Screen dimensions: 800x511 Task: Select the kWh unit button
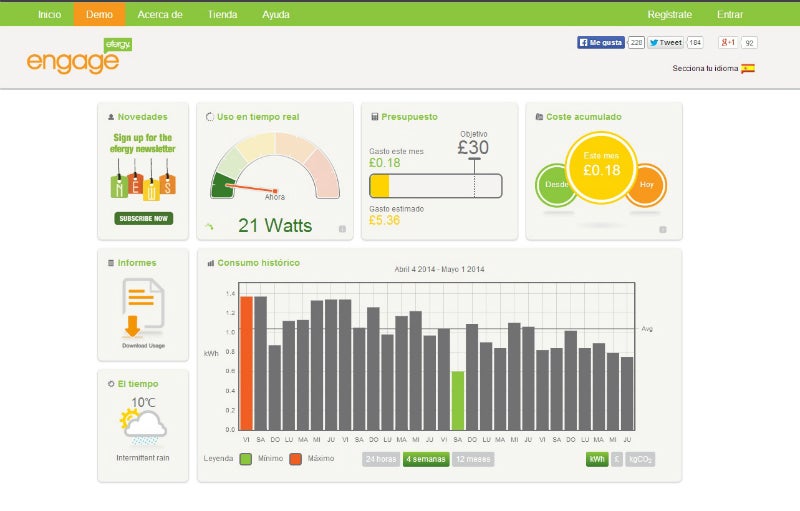pyautogui.click(x=597, y=459)
